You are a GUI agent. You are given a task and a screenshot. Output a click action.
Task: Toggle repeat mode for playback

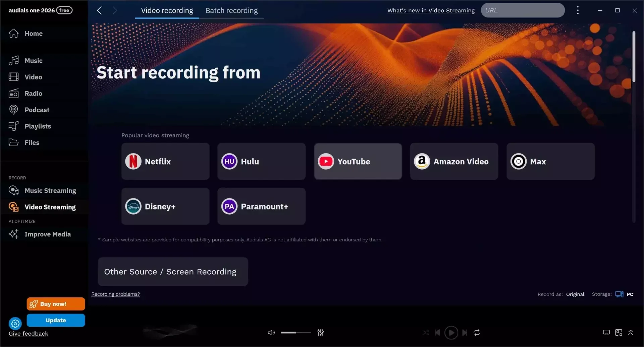pyautogui.click(x=477, y=332)
